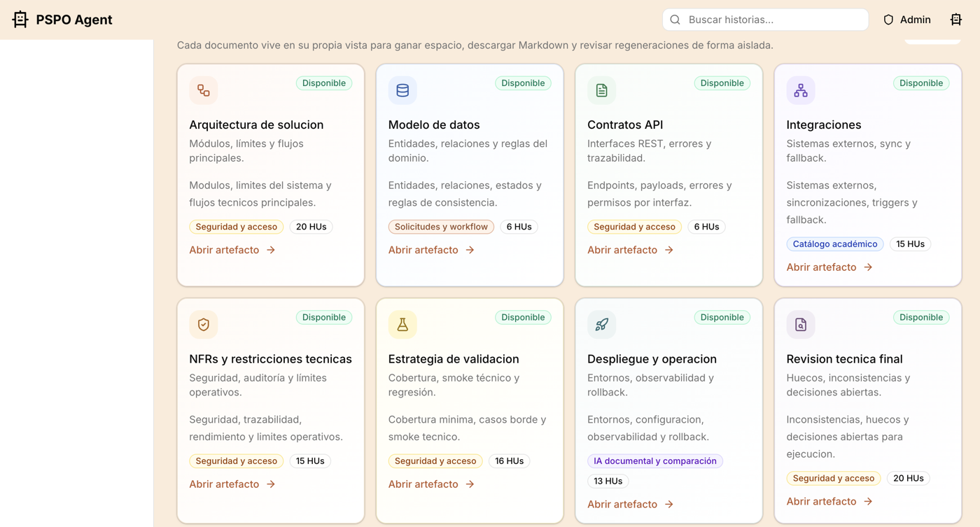Click the file icon on Revision tecnica final

[x=800, y=324]
